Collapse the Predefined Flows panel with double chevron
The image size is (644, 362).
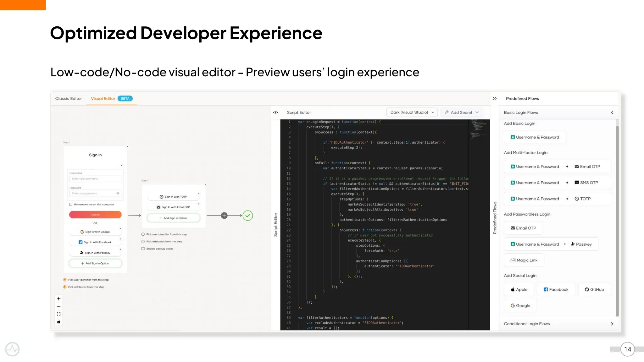495,99
